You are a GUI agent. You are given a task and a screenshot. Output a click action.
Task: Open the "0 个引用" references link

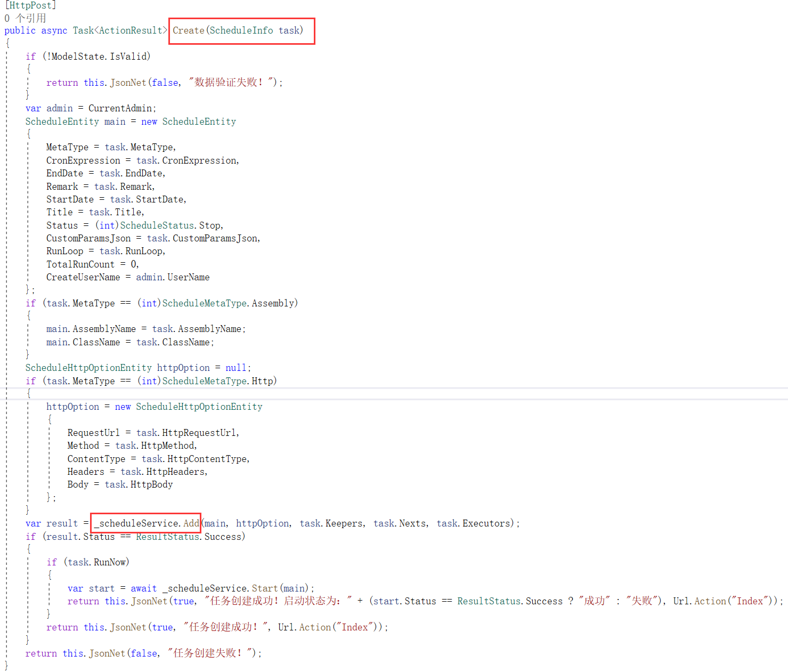tap(25, 18)
